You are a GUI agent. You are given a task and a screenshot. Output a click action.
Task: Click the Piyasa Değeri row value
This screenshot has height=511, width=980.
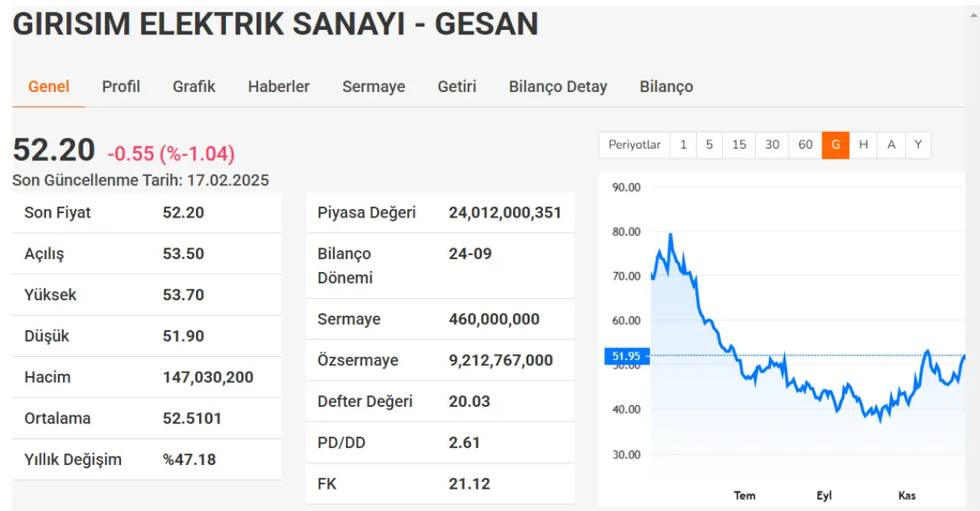(x=505, y=212)
